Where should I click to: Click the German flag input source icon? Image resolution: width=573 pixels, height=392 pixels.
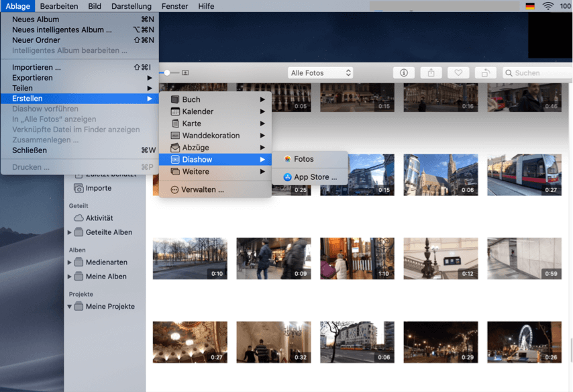(x=530, y=6)
